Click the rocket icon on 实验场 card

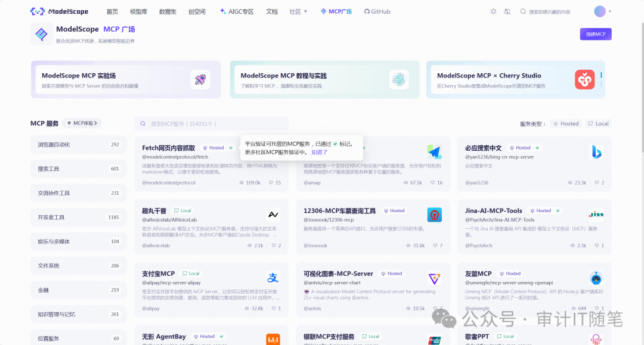tap(200, 80)
